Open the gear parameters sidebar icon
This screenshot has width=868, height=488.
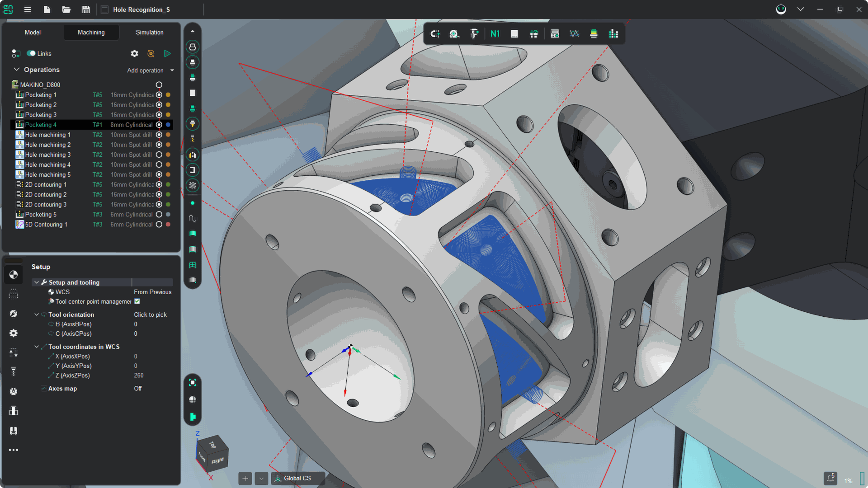pos(14,333)
